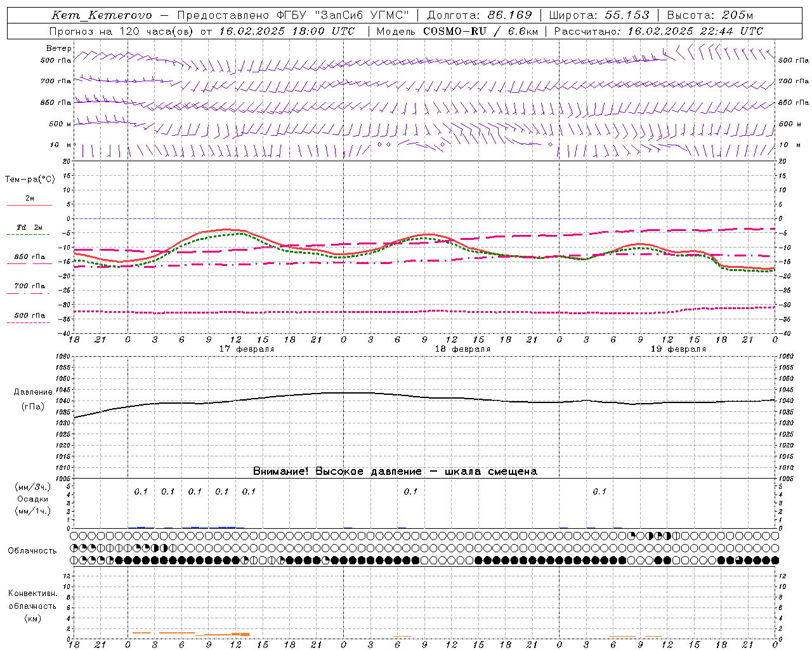Click the forecast start time 16.02.2025 18:00 UTC

tap(287, 31)
